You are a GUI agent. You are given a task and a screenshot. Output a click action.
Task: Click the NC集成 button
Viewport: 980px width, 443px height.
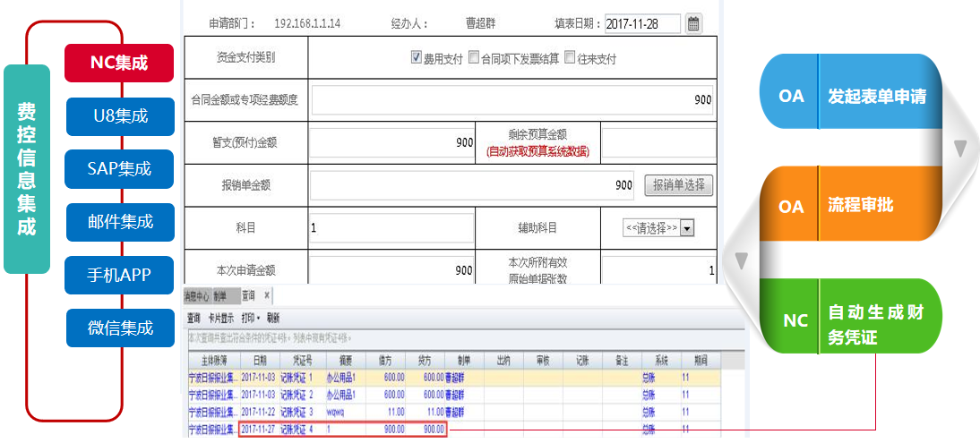point(119,63)
